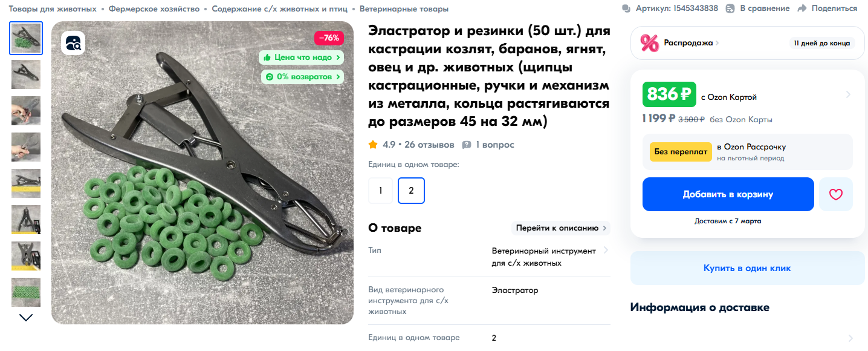Click the share arrow "Поделиться"
The height and width of the screenshot is (351, 868).
click(802, 8)
